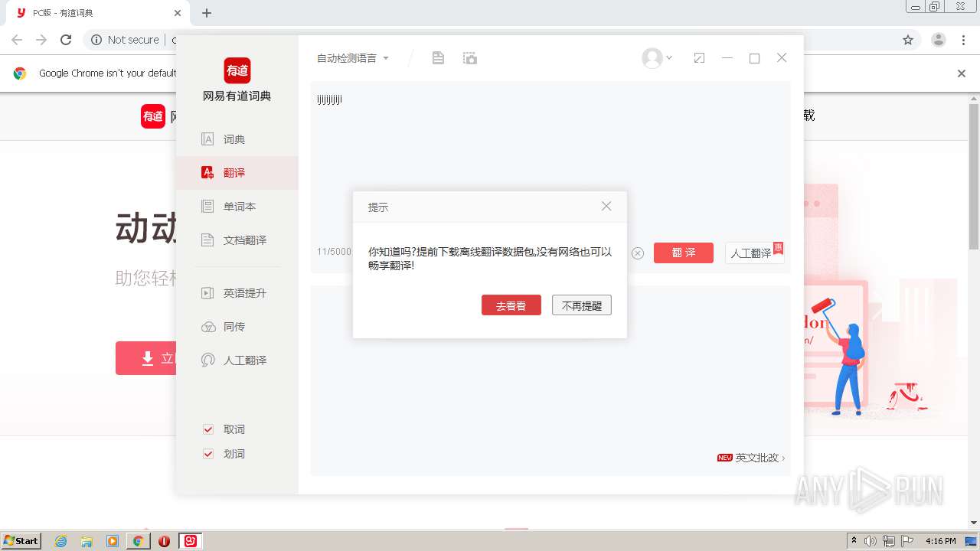The image size is (980, 551).
Task: Toggle the 划词 checkbox
Action: [207, 454]
